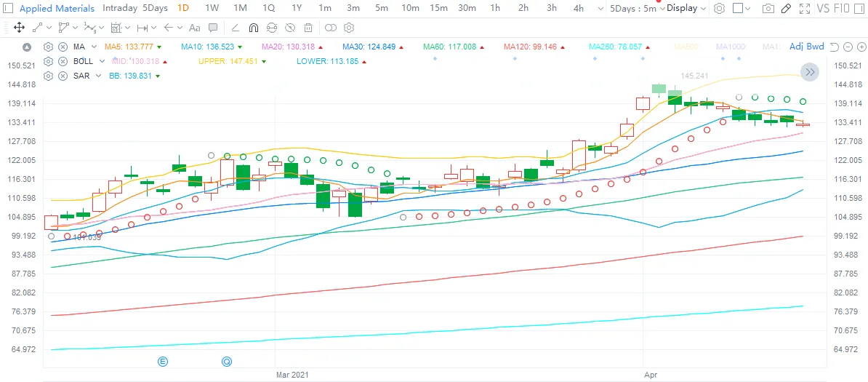Remove the SAR indicator

point(63,76)
